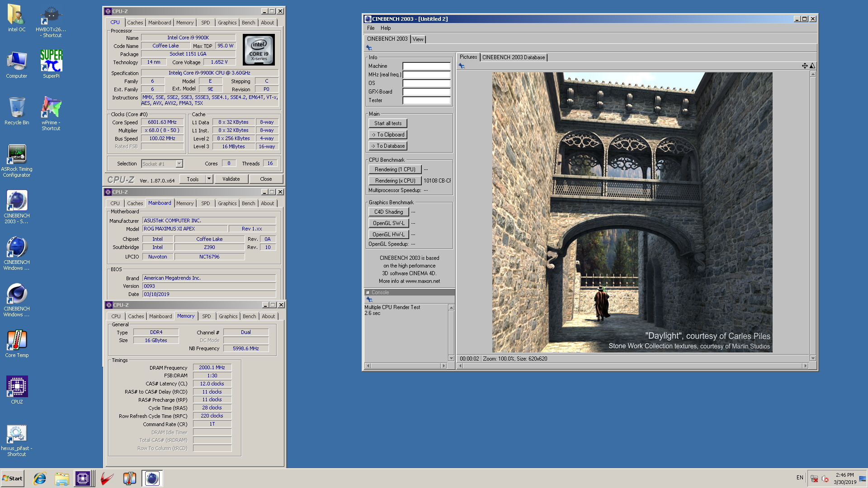Switch to the View tab in CINEBENCH

(x=418, y=39)
